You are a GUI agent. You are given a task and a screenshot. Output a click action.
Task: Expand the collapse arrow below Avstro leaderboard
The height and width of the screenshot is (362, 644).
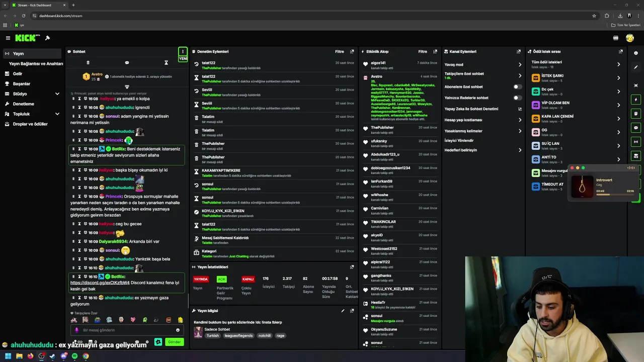click(x=127, y=87)
